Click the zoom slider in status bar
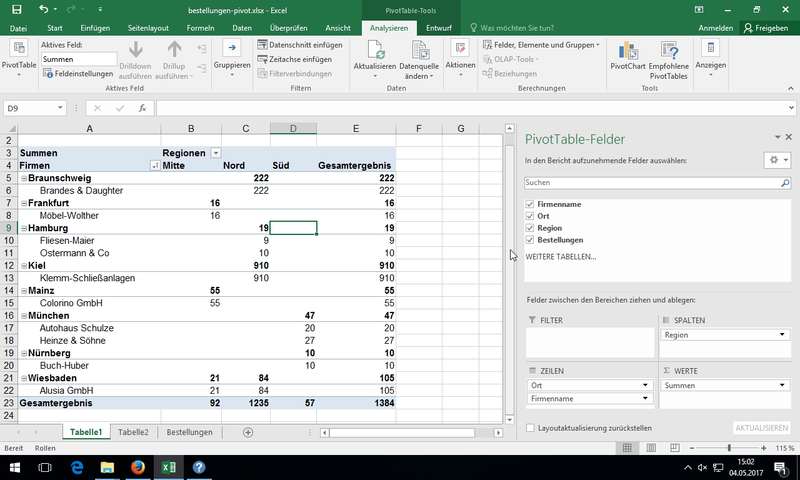This screenshot has height=480, width=800. pyautogui.click(x=729, y=448)
